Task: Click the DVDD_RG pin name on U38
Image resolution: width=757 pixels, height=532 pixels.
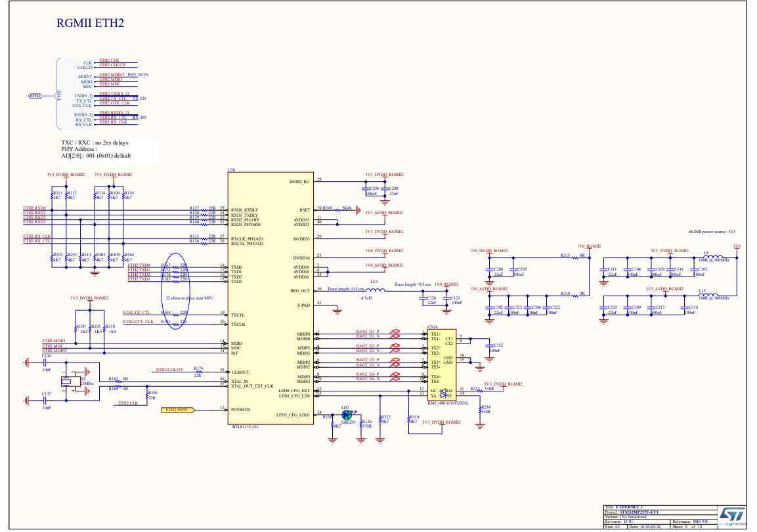Action: click(299, 182)
